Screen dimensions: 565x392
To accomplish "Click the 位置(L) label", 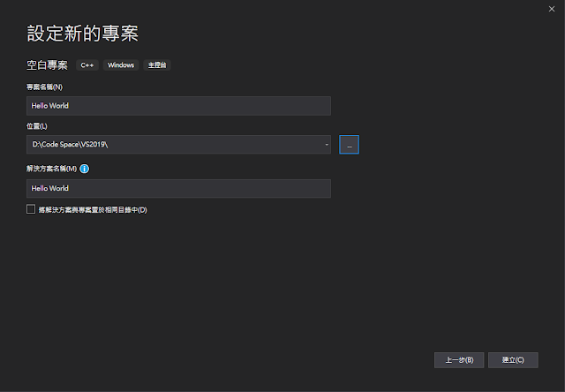I will (x=37, y=126).
